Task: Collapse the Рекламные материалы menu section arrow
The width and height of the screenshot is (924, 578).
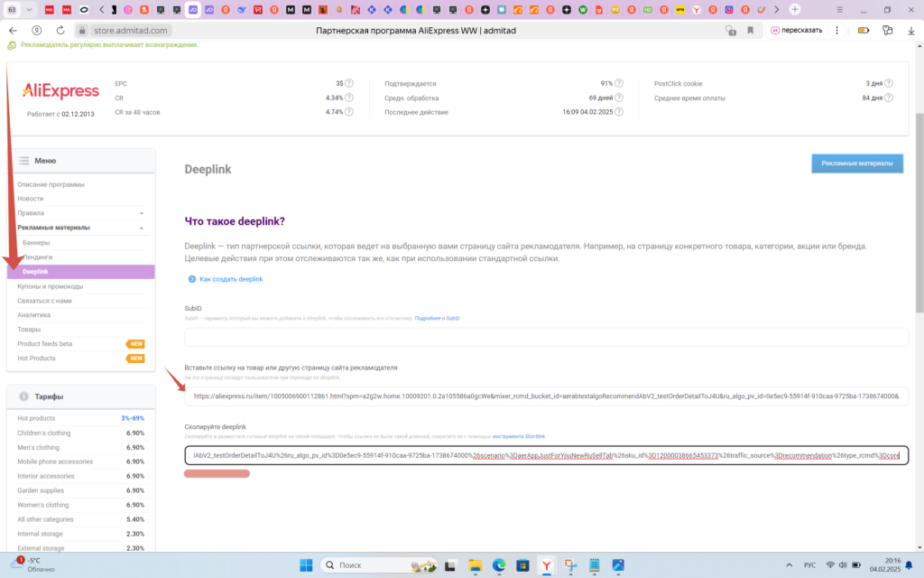Action: coord(142,228)
